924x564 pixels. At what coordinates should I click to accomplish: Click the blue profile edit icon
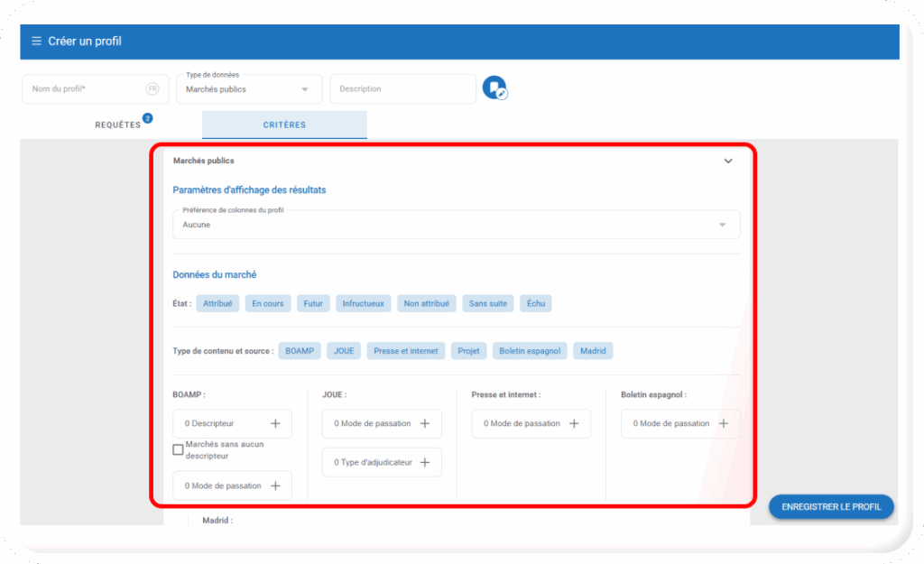coord(494,88)
